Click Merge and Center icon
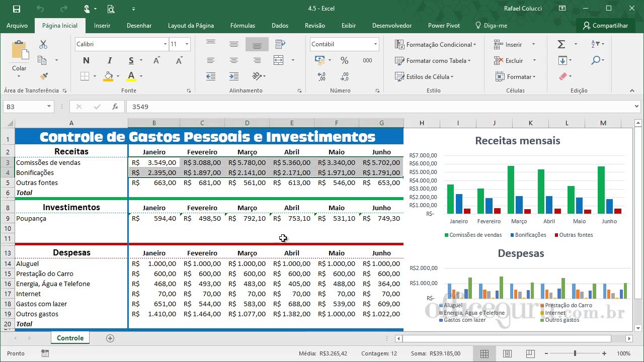The height and width of the screenshot is (362, 644). [x=279, y=60]
